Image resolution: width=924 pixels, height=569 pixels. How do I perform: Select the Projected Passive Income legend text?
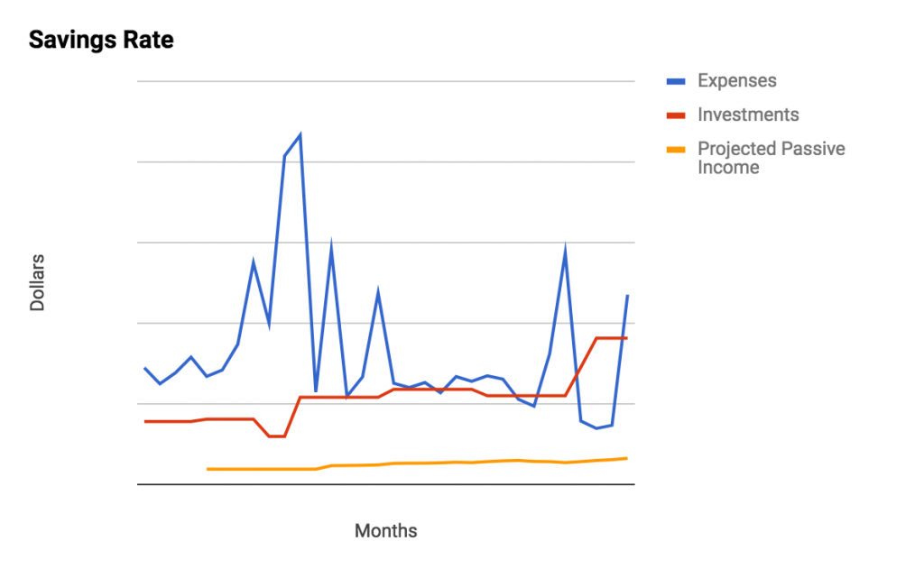tap(771, 158)
